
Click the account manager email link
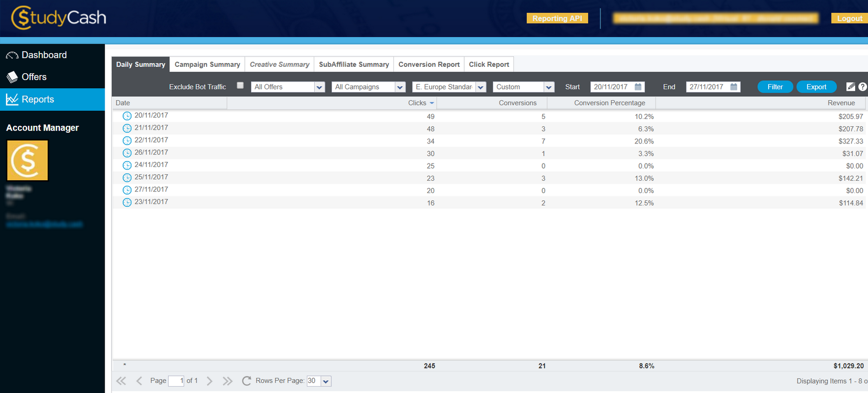tap(44, 225)
